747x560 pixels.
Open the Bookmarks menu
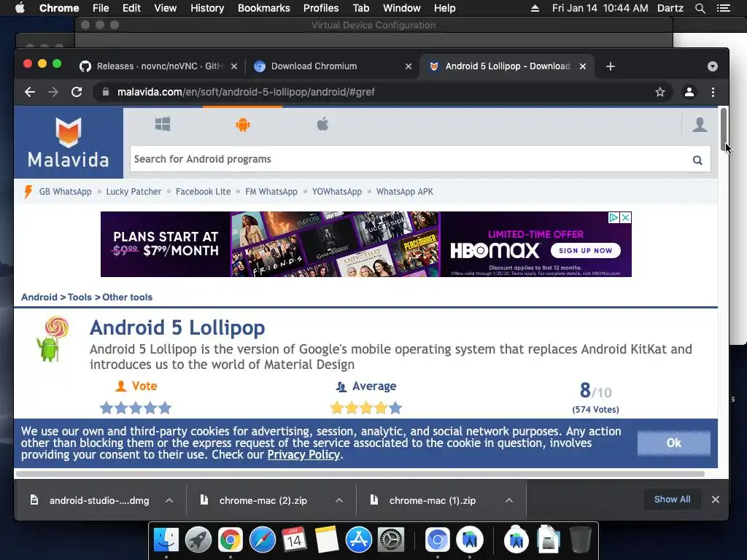pyautogui.click(x=264, y=8)
